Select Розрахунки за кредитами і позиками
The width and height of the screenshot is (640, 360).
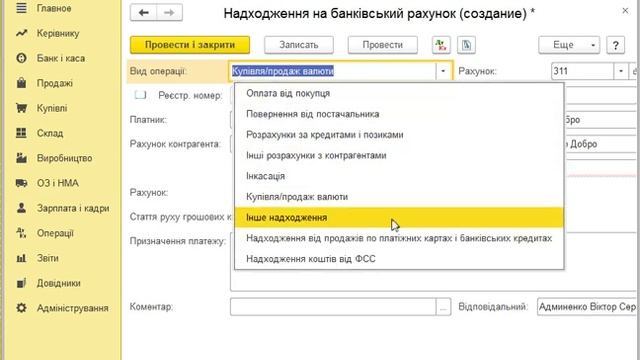pyautogui.click(x=399, y=135)
